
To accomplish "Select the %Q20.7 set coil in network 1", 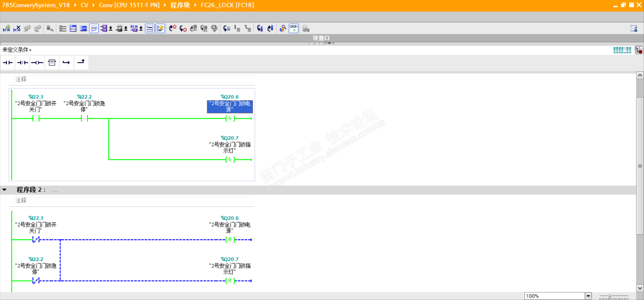I will click(230, 159).
